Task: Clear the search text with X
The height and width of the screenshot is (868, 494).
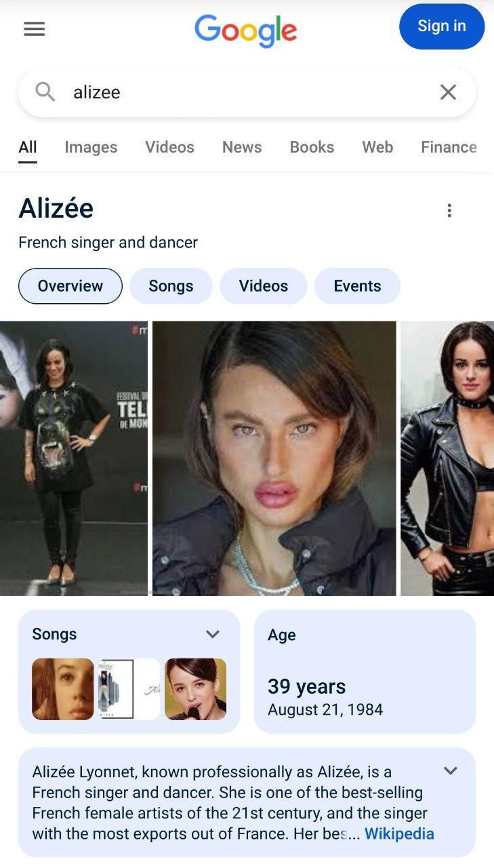Action: [448, 92]
